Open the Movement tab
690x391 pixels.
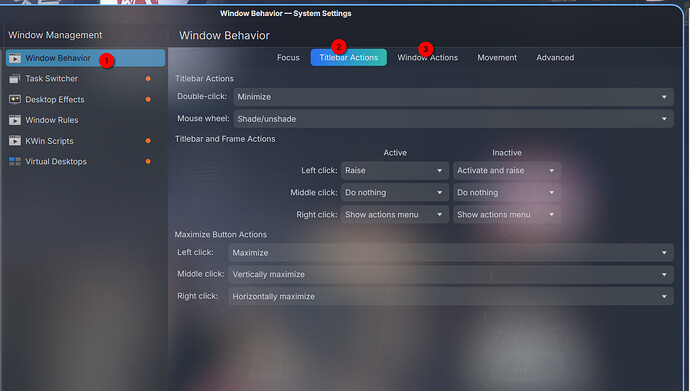(497, 58)
